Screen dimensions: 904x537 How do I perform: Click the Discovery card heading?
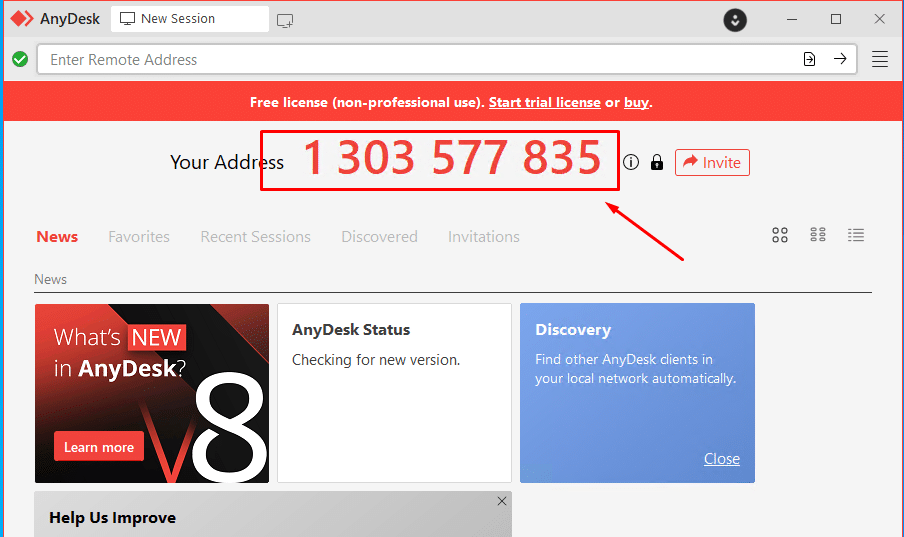[x=573, y=330]
